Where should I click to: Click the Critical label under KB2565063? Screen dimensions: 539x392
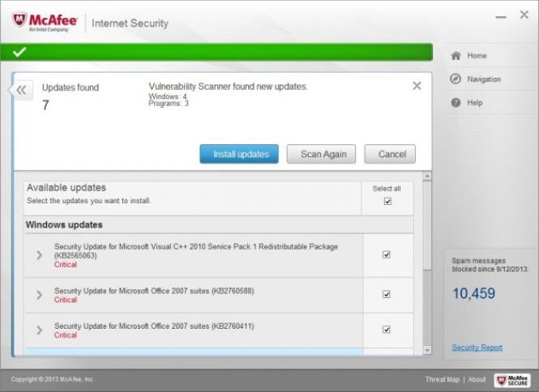click(66, 265)
